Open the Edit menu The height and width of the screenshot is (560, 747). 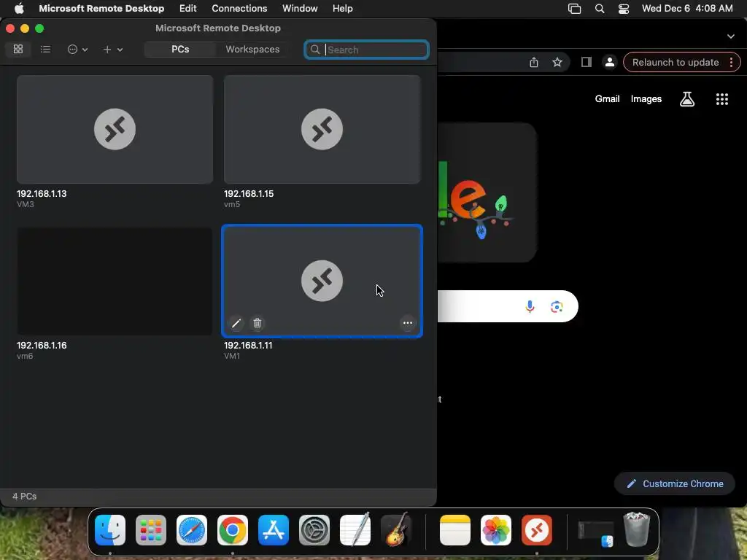click(187, 8)
